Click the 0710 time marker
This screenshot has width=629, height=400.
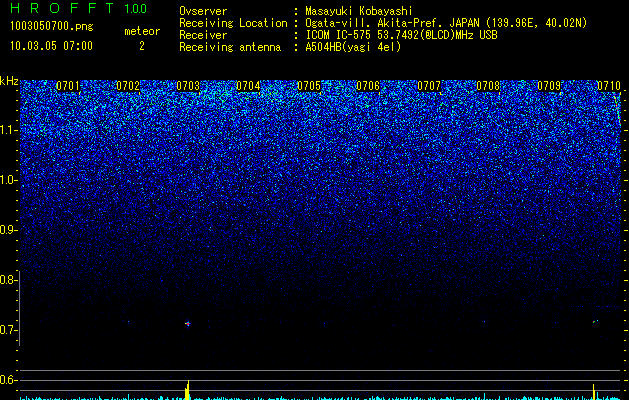click(x=609, y=85)
